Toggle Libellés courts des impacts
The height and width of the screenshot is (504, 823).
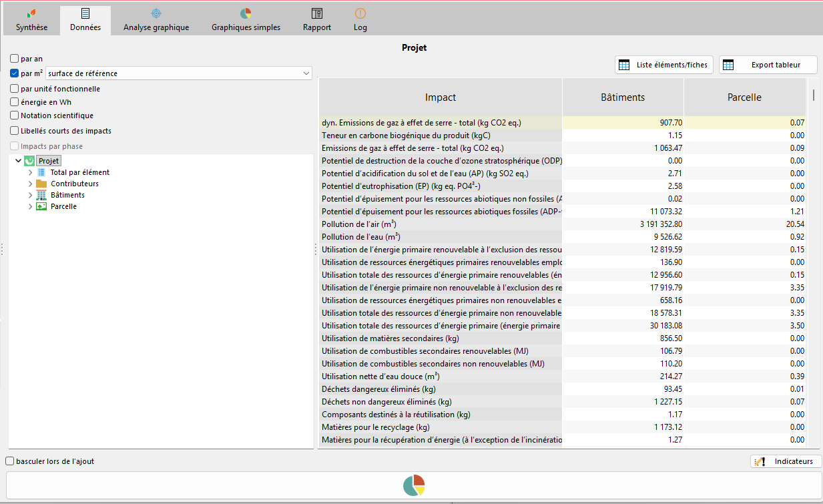(15, 131)
